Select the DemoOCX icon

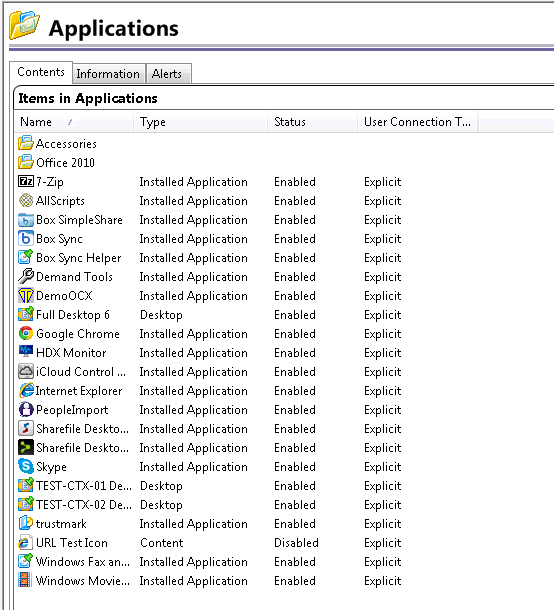(x=26, y=296)
